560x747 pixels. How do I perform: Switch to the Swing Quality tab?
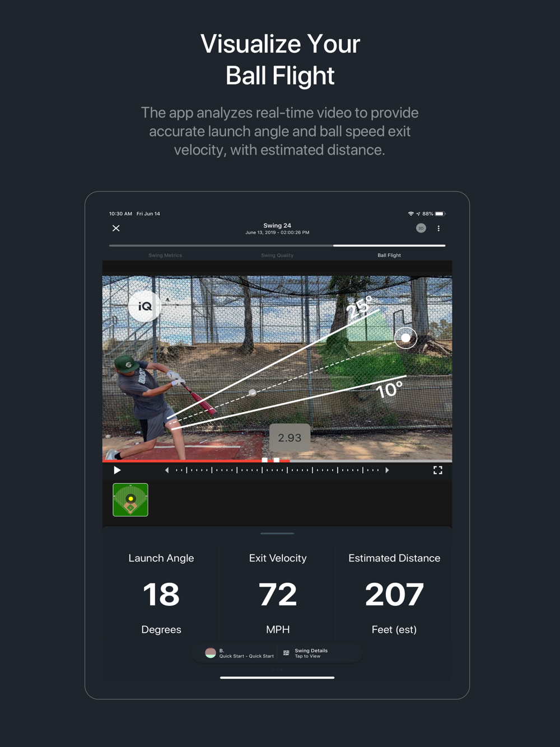click(x=277, y=255)
